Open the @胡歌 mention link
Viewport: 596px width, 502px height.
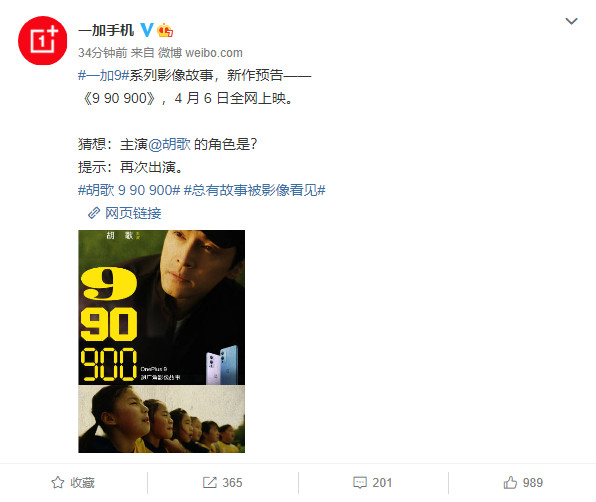click(x=170, y=144)
